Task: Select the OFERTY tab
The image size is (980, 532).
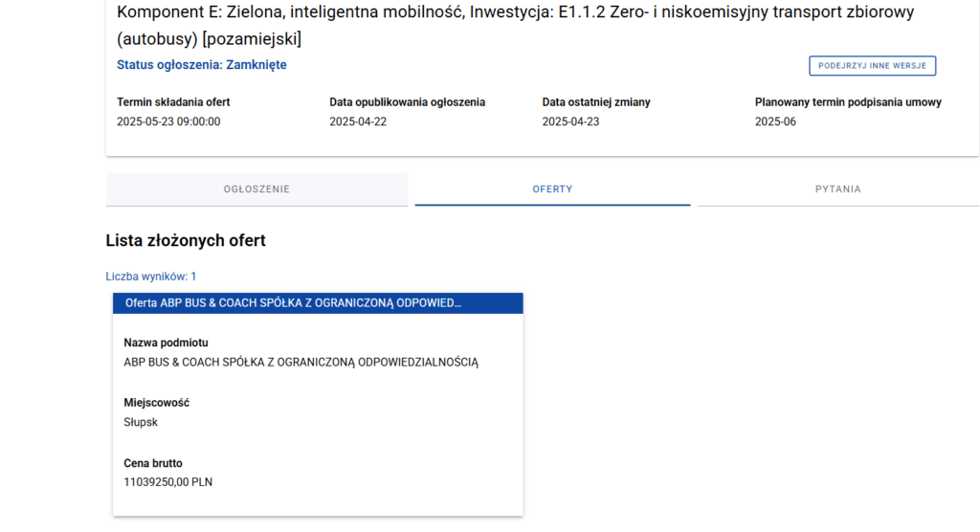Action: [x=552, y=188]
